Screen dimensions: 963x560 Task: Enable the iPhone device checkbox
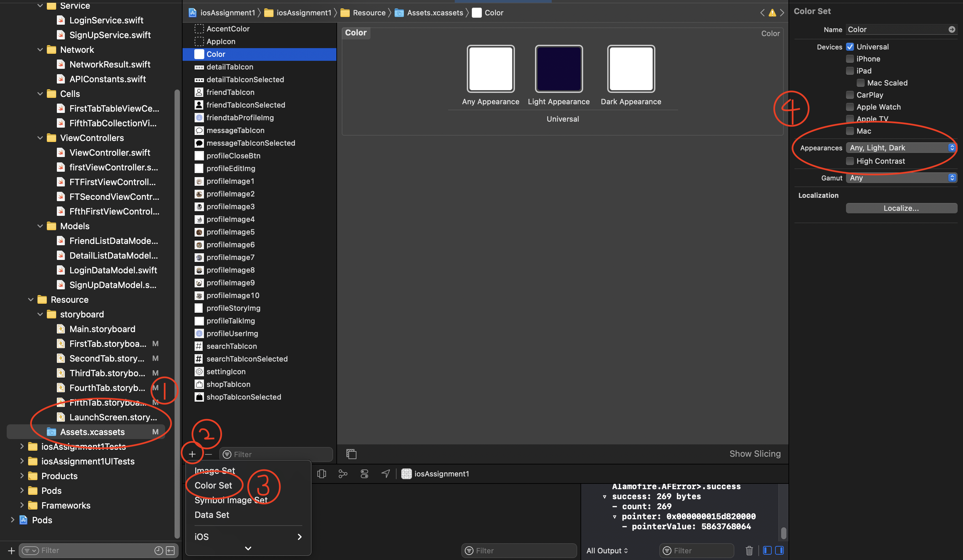pyautogui.click(x=850, y=59)
